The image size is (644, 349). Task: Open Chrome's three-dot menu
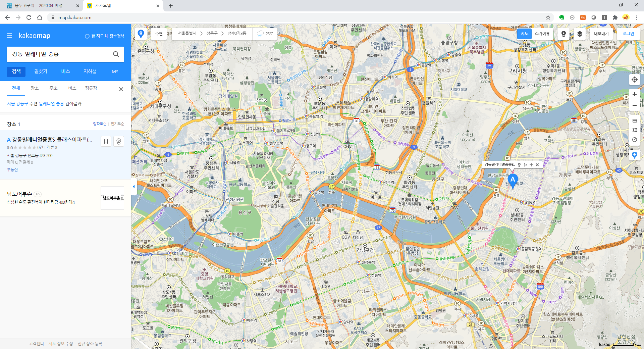(x=637, y=17)
